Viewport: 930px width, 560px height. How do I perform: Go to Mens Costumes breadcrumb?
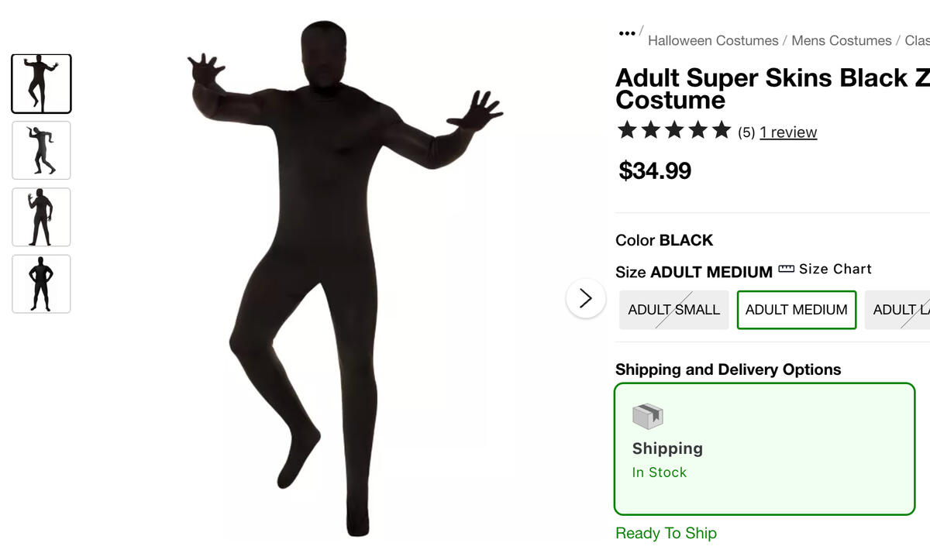click(841, 40)
